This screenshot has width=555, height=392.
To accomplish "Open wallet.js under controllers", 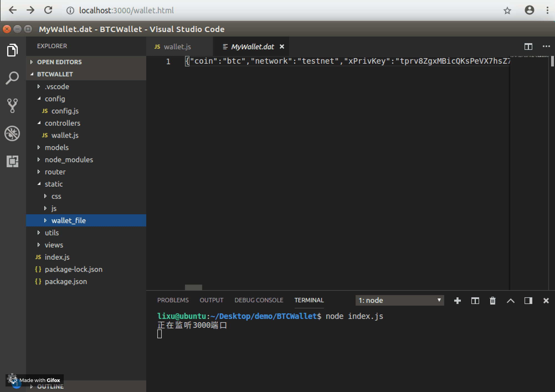I will click(x=86, y=135).
